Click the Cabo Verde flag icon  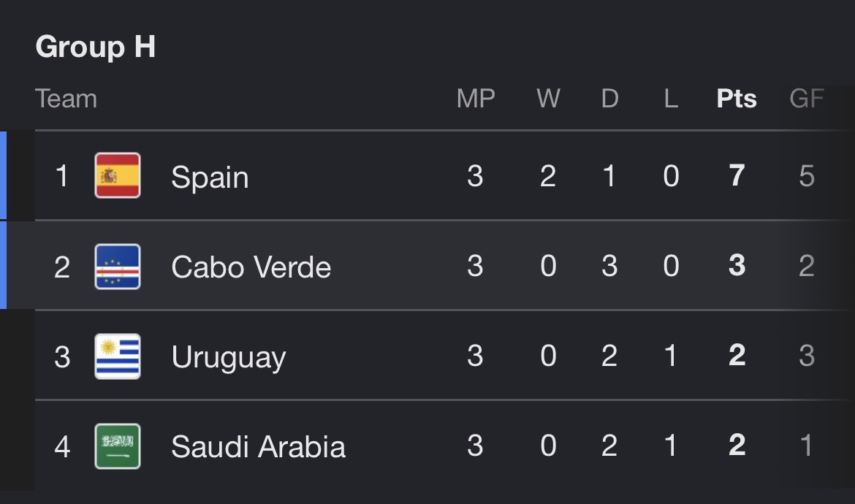pyautogui.click(x=118, y=267)
